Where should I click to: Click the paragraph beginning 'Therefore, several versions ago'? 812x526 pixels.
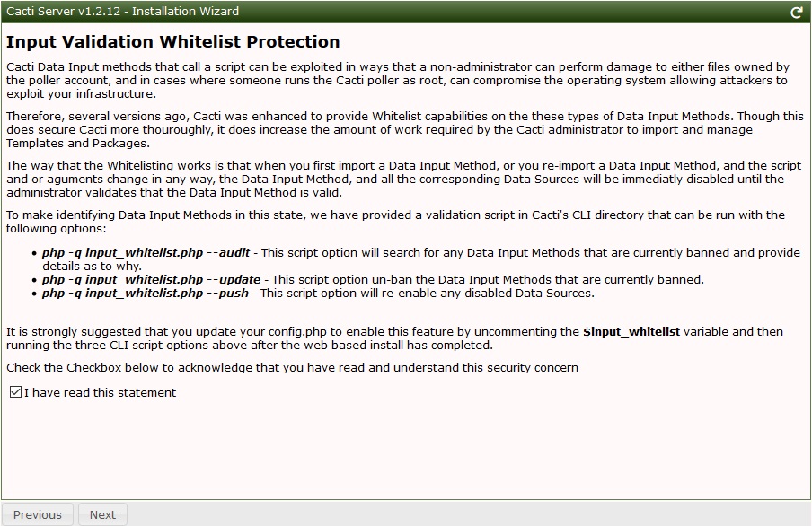(405, 129)
